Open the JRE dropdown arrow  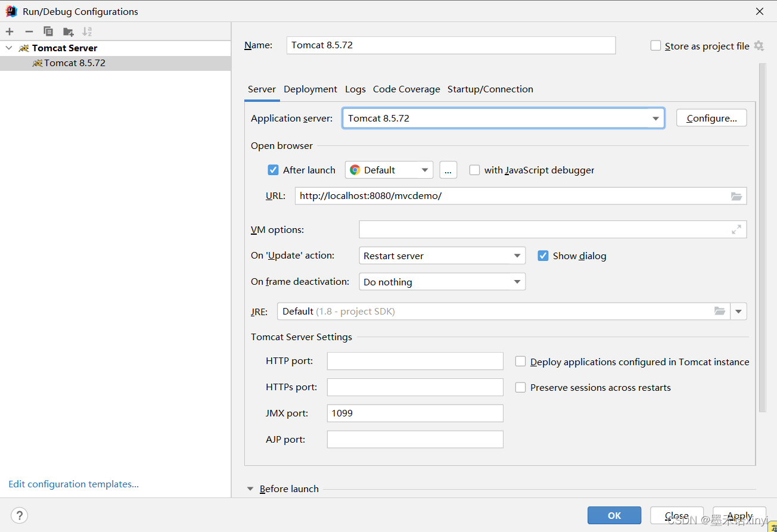pyautogui.click(x=739, y=311)
